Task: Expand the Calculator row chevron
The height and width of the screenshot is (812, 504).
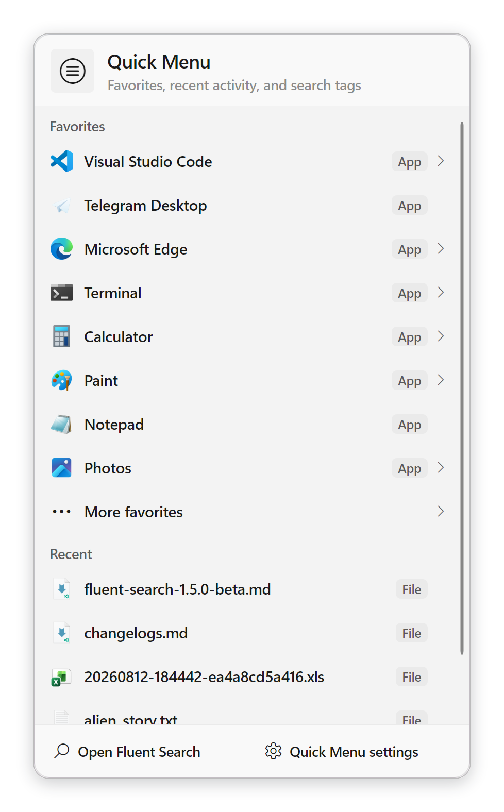Action: point(441,336)
